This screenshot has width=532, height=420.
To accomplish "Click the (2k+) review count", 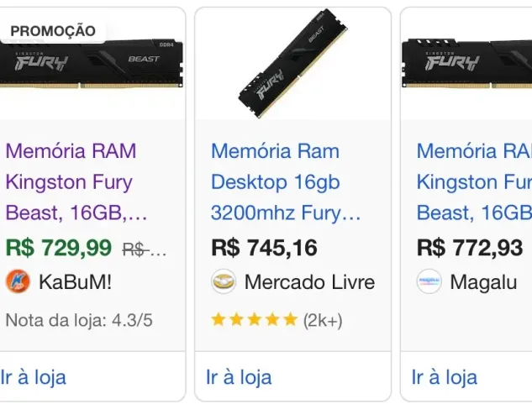I will (323, 320).
